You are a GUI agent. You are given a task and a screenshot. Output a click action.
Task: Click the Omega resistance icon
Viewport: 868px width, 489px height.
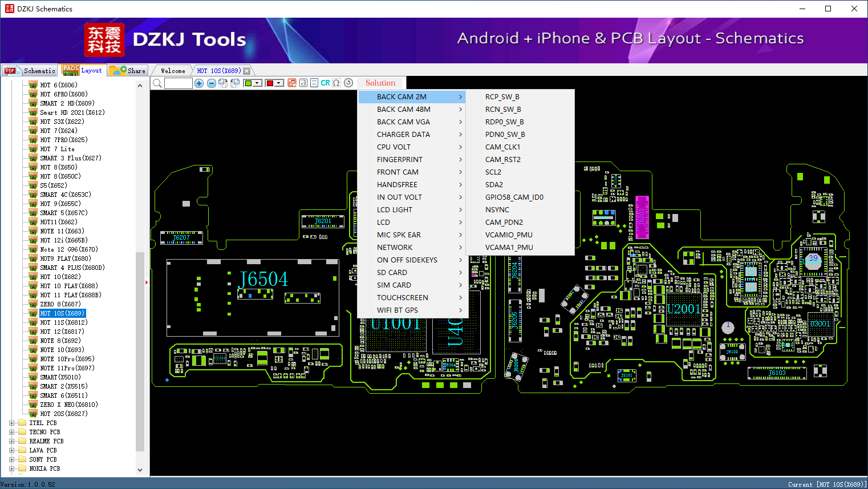pyautogui.click(x=336, y=83)
